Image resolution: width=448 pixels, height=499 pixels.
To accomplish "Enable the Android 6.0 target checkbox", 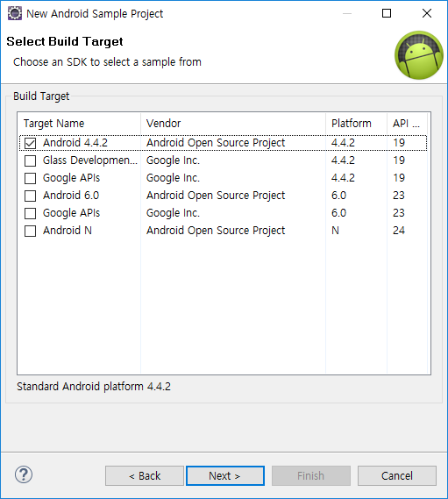I will point(30,196).
